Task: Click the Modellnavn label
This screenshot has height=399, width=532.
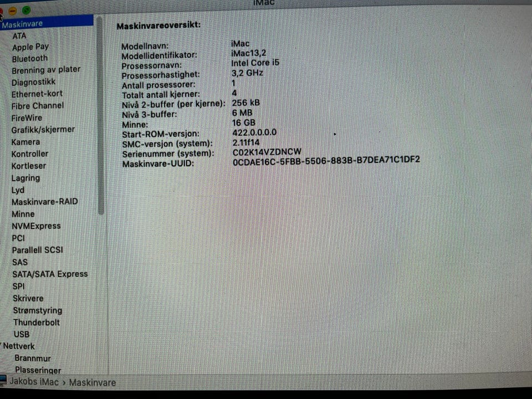Action: click(145, 46)
